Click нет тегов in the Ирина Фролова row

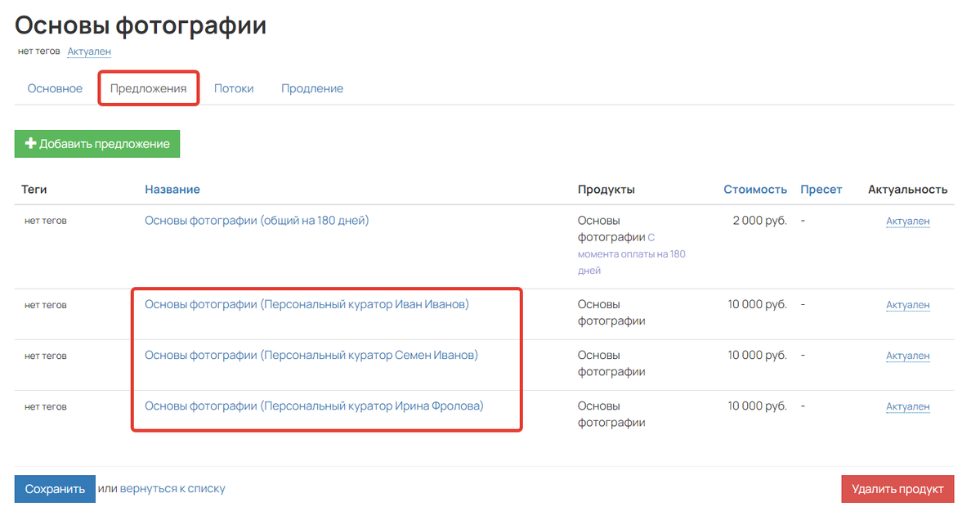pos(46,406)
